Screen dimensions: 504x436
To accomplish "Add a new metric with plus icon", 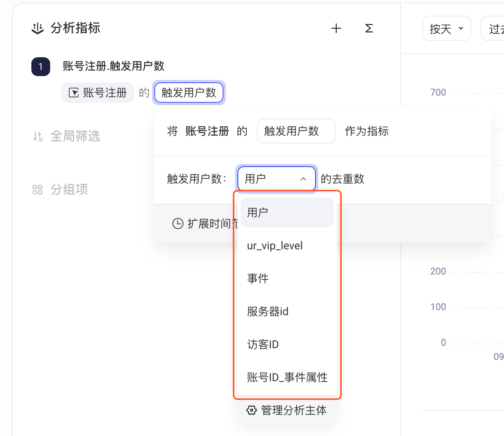I will coord(336,28).
